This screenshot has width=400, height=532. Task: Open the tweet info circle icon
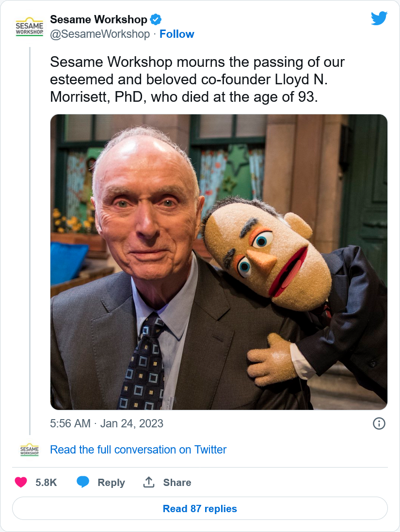[379, 423]
